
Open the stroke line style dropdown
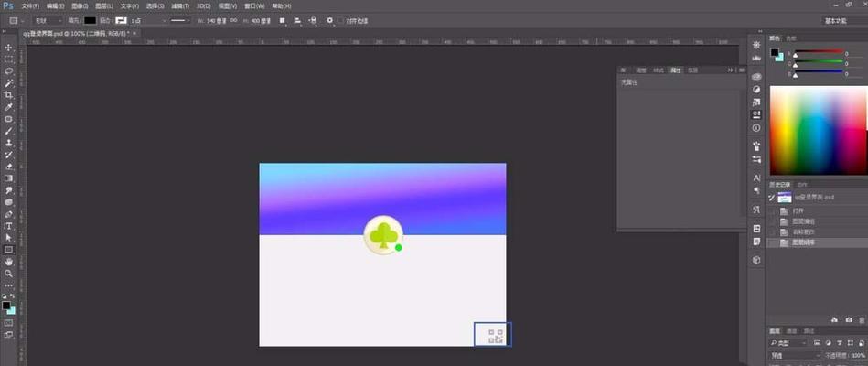tap(180, 20)
